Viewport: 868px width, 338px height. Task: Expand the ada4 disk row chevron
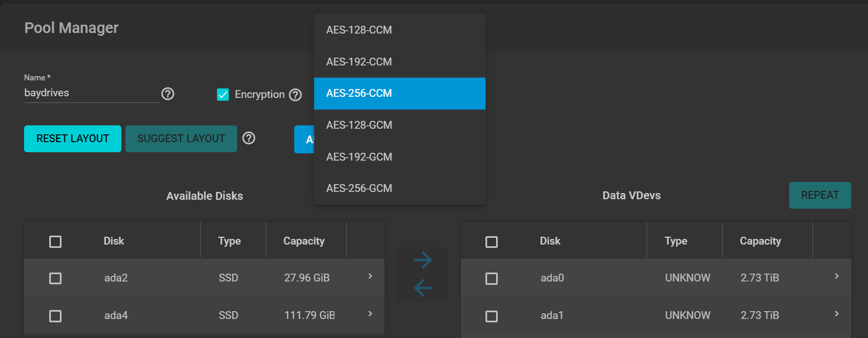point(370,314)
